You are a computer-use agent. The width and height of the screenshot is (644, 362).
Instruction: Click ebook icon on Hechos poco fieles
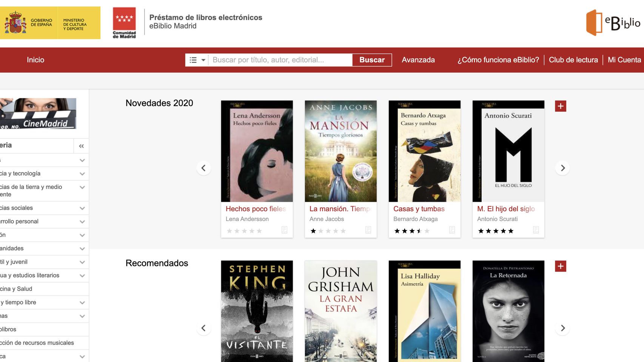[285, 230]
